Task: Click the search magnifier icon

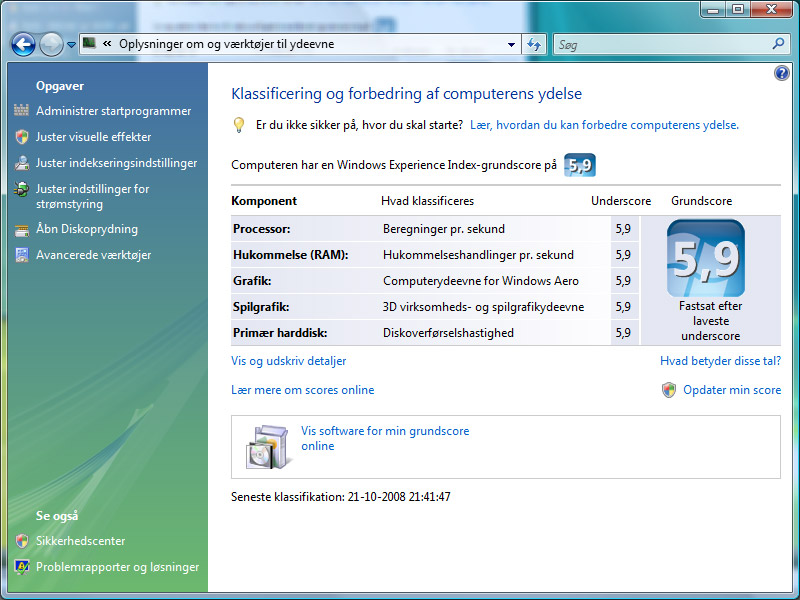Action: pyautogui.click(x=778, y=44)
